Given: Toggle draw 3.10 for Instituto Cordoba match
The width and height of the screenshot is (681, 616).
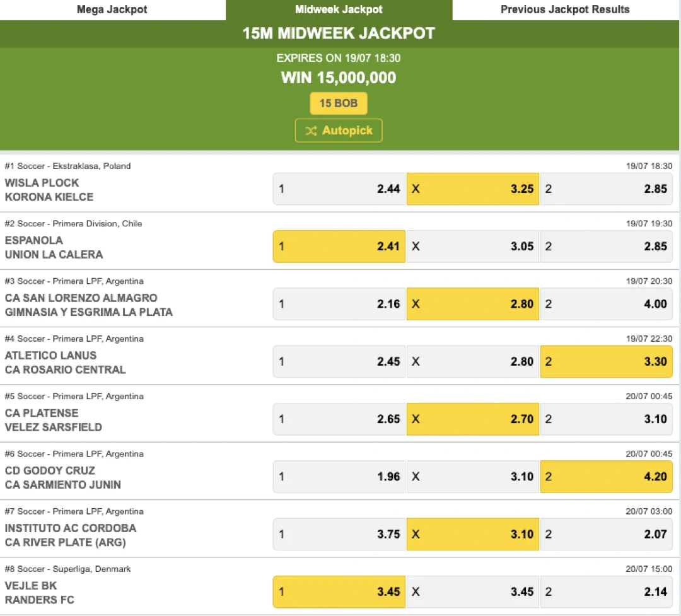Looking at the screenshot, I should click(472, 534).
